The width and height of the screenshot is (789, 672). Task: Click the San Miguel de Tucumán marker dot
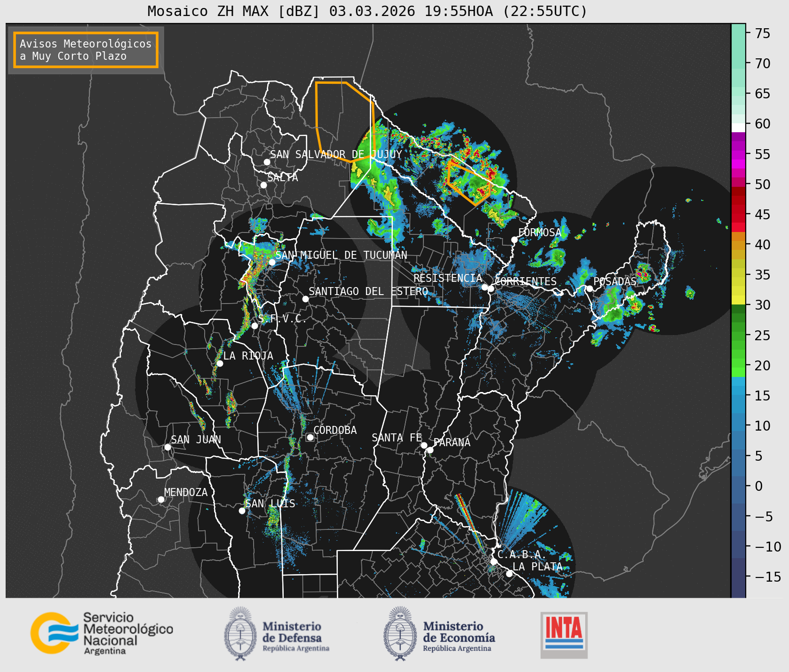[x=272, y=262]
